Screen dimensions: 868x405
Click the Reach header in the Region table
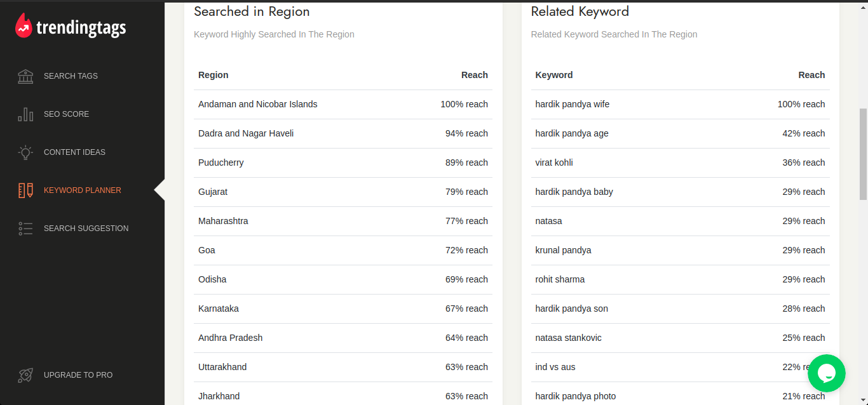pyautogui.click(x=475, y=75)
